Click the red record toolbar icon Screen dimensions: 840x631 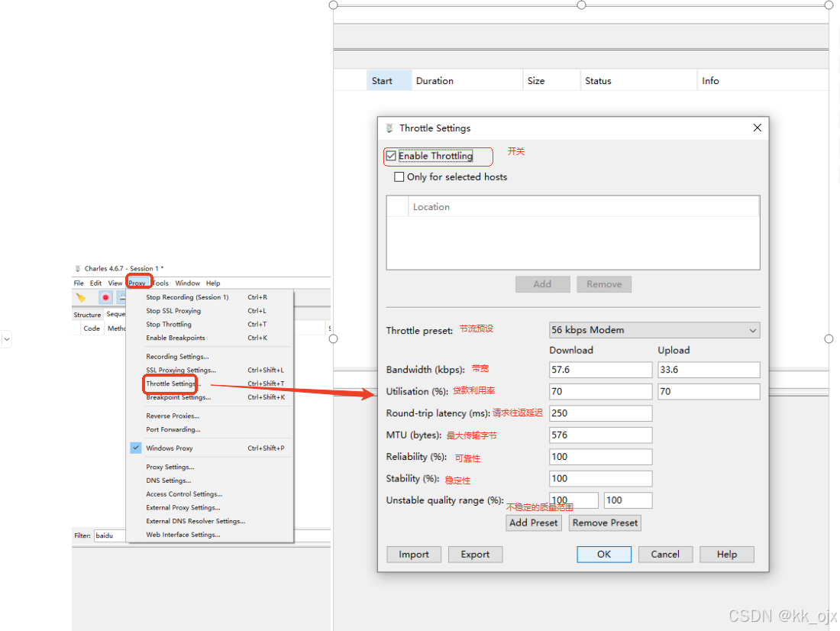(x=105, y=297)
